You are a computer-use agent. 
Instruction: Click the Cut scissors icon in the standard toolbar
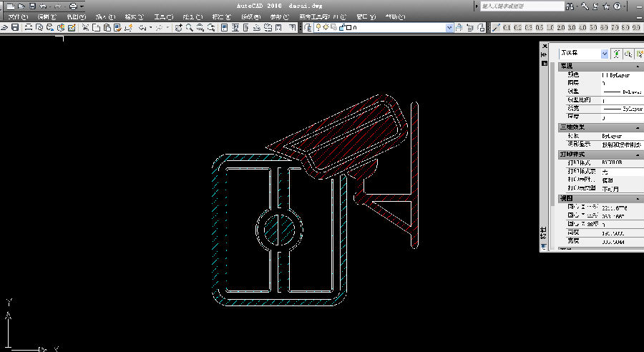click(x=85, y=28)
